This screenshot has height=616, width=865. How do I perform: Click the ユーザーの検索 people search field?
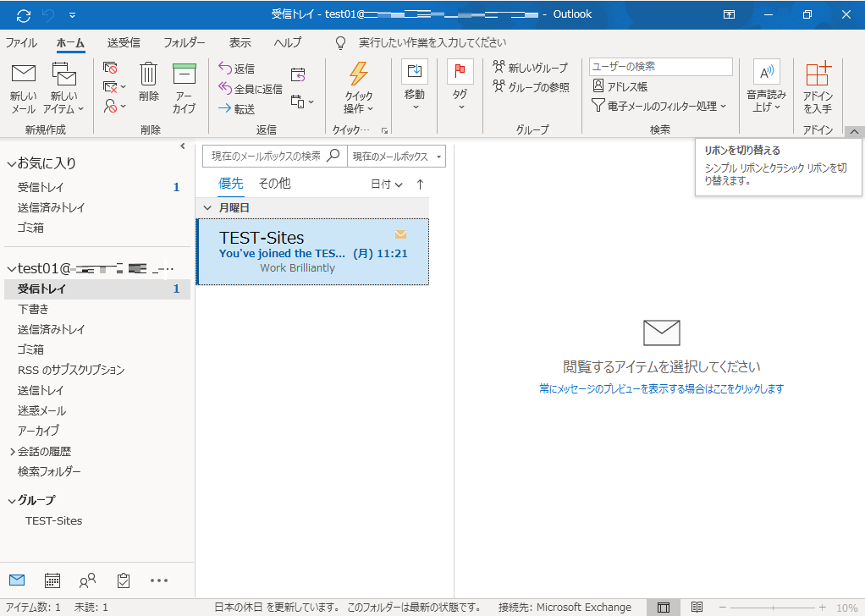[x=660, y=67]
